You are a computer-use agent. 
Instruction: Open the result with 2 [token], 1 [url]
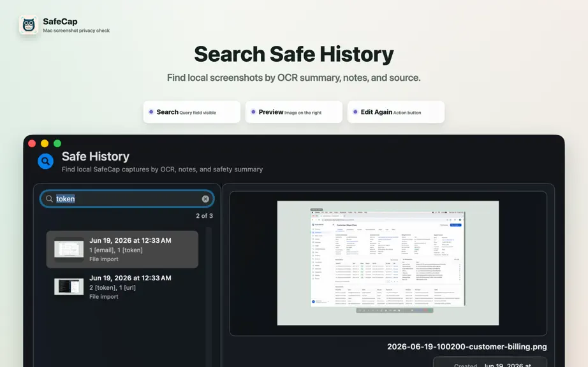click(x=122, y=287)
